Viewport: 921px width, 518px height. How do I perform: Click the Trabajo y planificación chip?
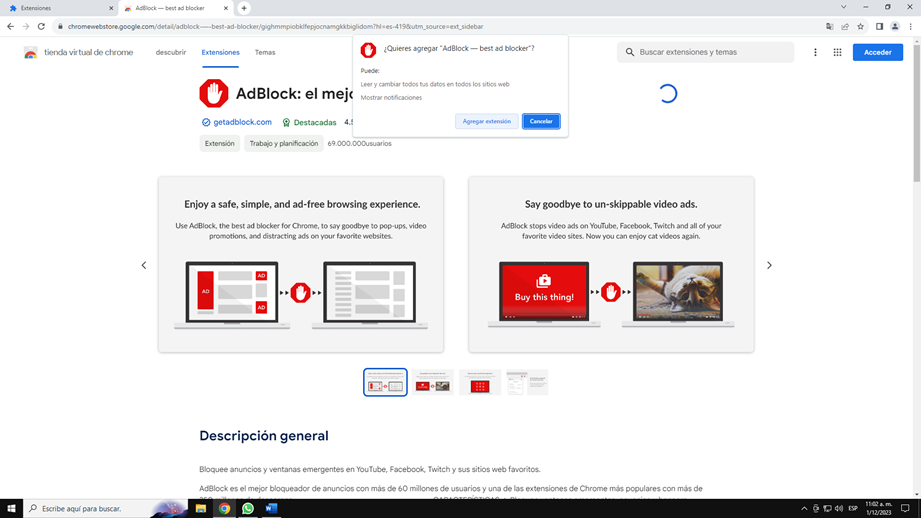(x=284, y=143)
